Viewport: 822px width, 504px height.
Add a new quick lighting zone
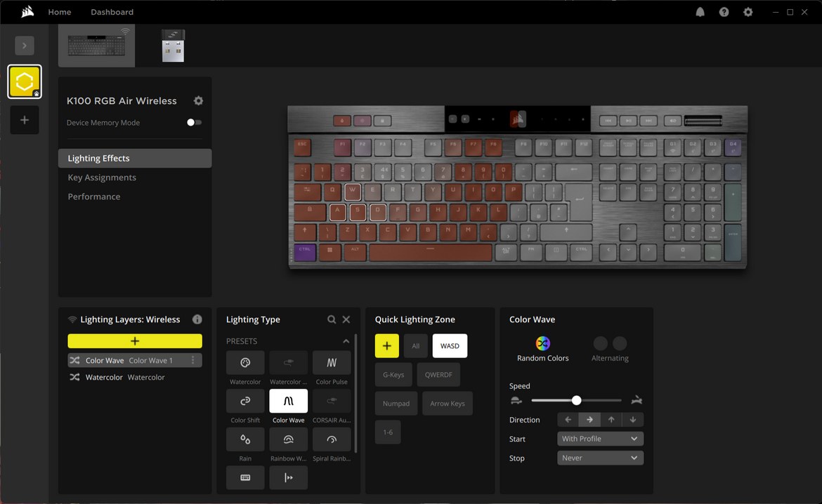[387, 346]
